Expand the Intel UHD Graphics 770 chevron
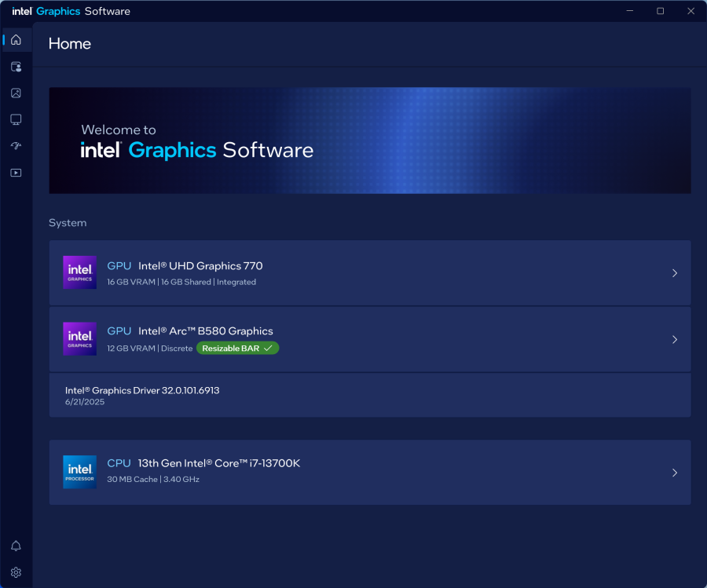This screenshot has height=588, width=707. pyautogui.click(x=675, y=273)
